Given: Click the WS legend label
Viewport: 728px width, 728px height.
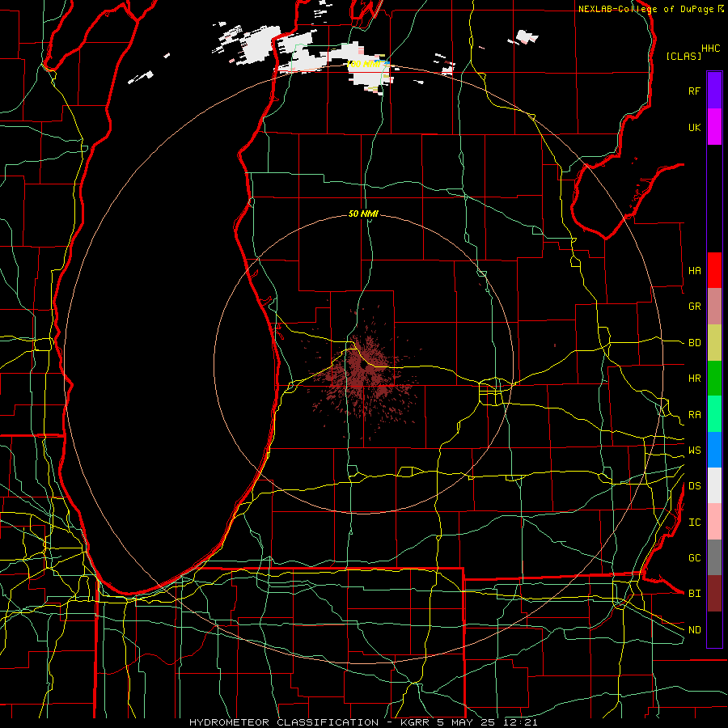Looking at the screenshot, I should [x=694, y=451].
